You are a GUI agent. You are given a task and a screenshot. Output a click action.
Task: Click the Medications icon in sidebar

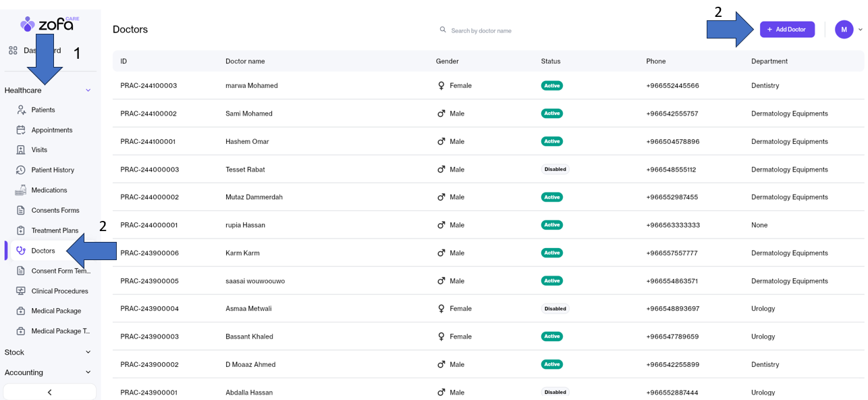pos(21,191)
